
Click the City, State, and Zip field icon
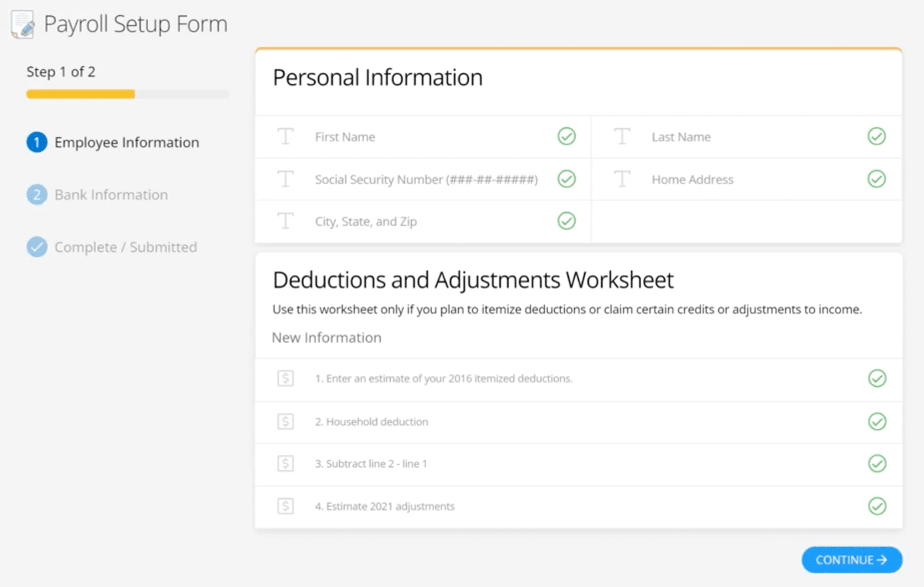[x=285, y=221]
